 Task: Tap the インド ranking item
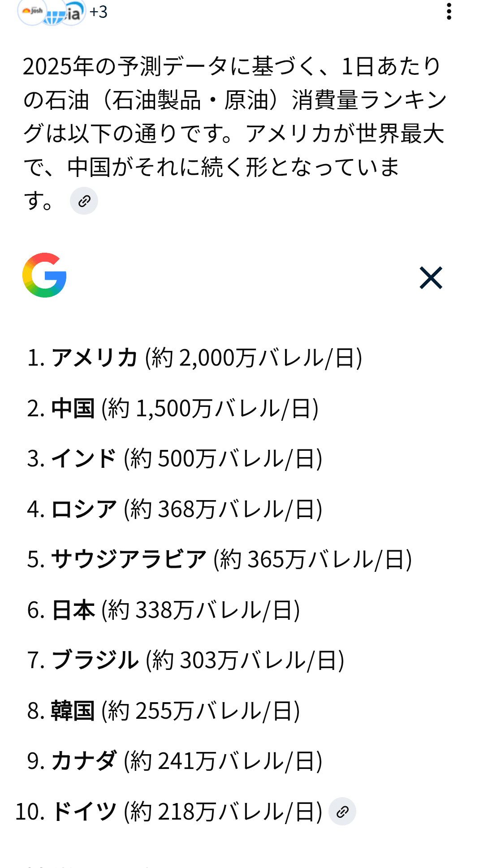[174, 458]
